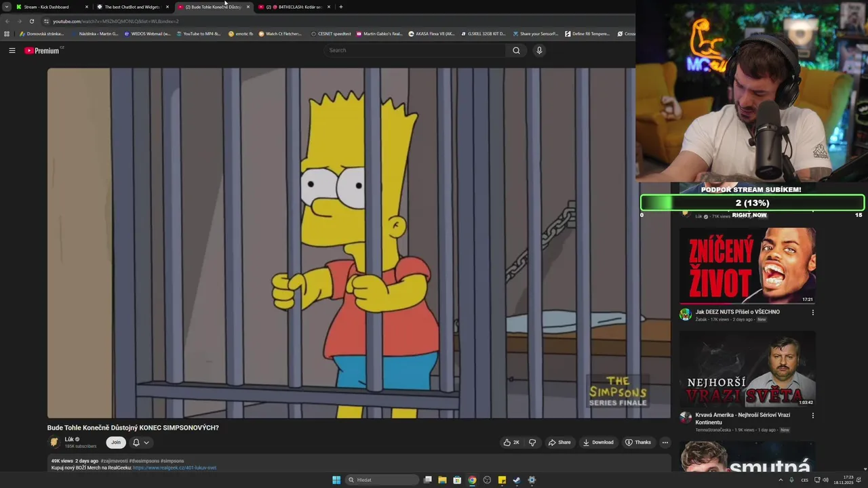This screenshot has height=488, width=868.
Task: Select the Bude Tohle Konečně YouTube tab
Action: (214, 7)
